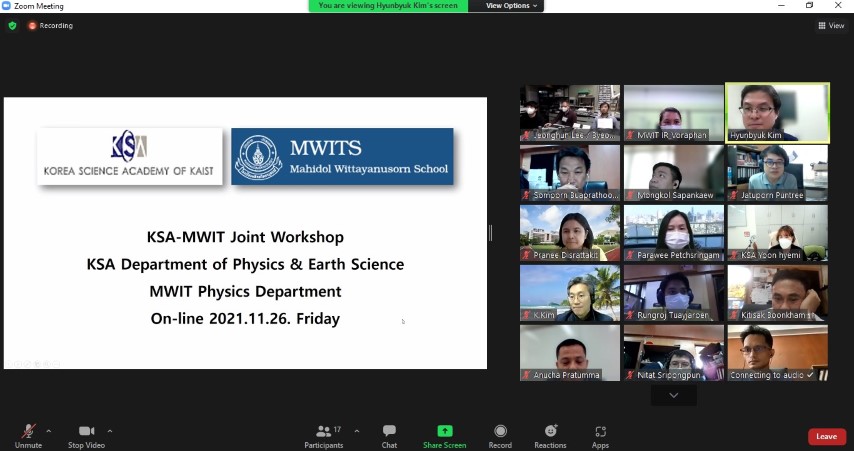Viewport: 854px width, 451px height.
Task: Click the divider handle between slide and gallery
Action: 491,233
